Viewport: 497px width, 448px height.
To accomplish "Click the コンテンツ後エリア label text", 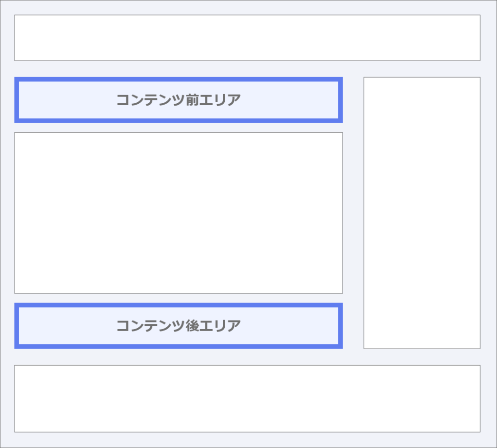I will (178, 326).
